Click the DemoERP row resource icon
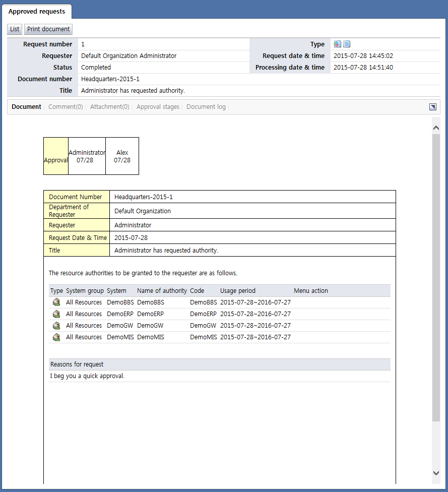This screenshot has height=492, width=448. [56, 314]
